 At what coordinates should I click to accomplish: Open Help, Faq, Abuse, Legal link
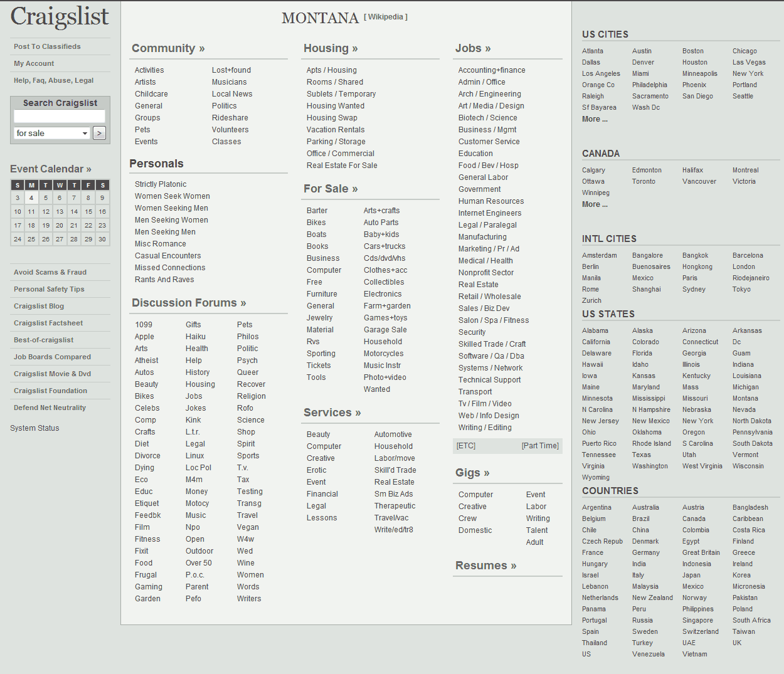click(x=53, y=80)
